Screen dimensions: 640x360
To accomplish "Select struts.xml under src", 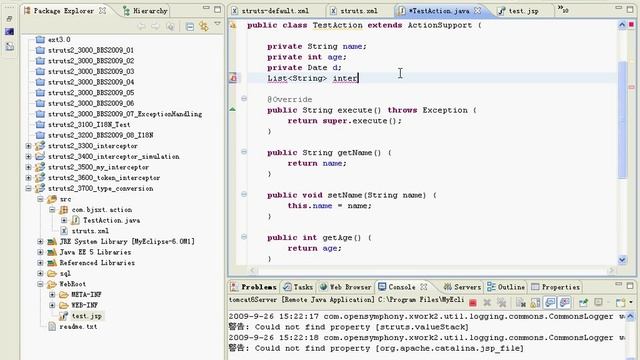I will (x=90, y=231).
